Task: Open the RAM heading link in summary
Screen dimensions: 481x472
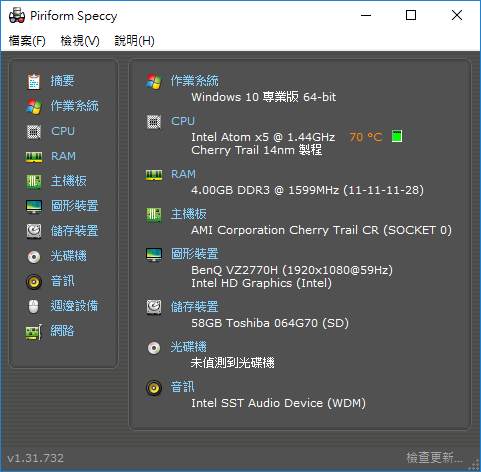Action: pos(183,174)
